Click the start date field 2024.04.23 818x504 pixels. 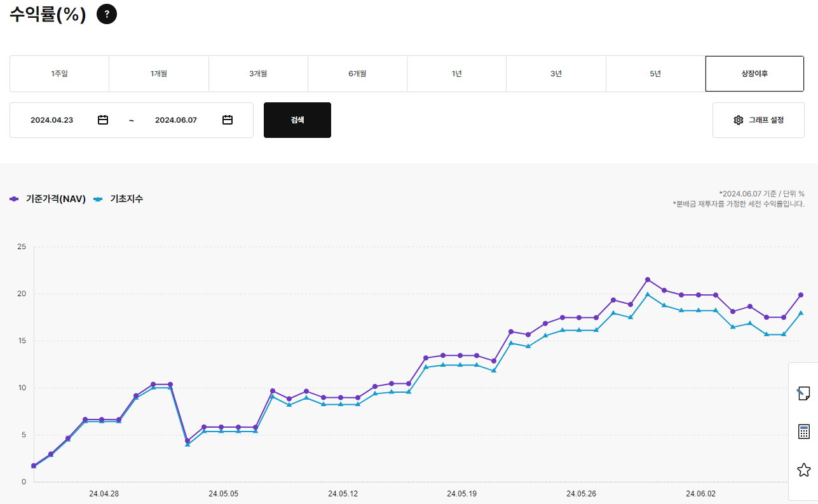[x=52, y=120]
